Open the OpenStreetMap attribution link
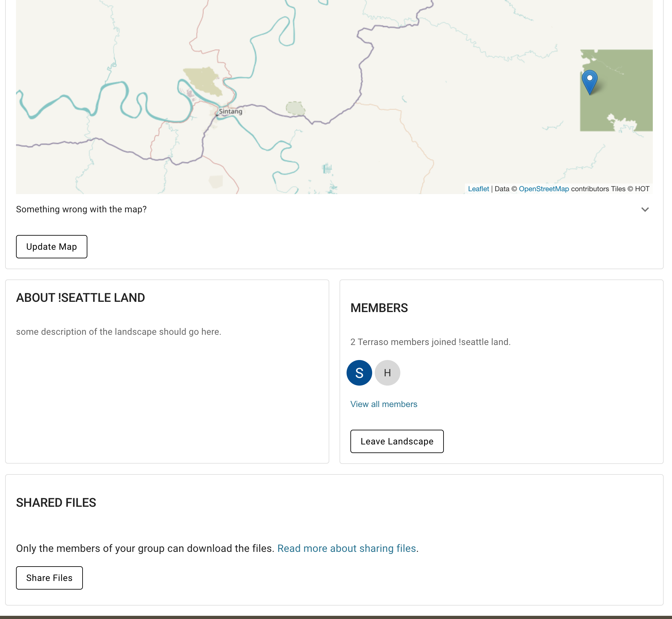The width and height of the screenshot is (672, 619). click(544, 189)
